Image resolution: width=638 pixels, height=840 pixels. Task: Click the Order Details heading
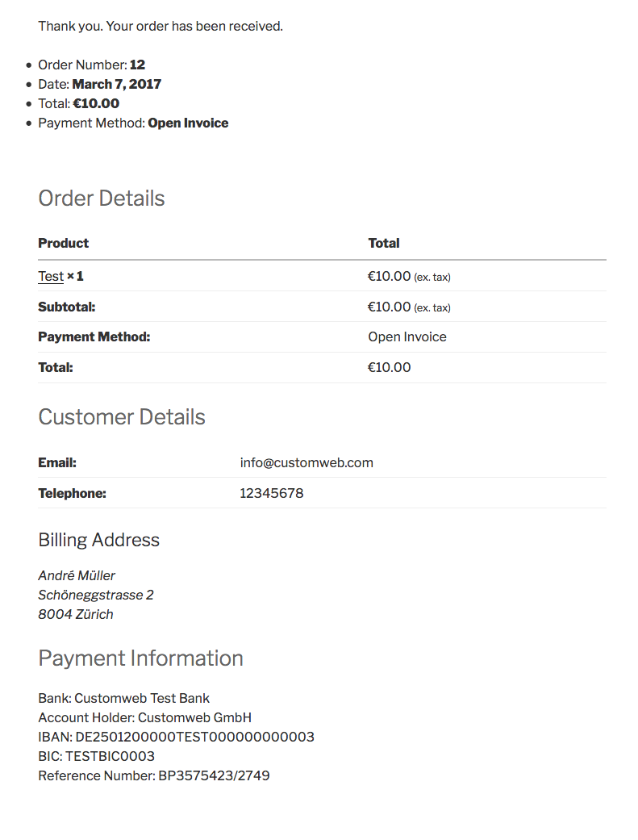pos(102,199)
